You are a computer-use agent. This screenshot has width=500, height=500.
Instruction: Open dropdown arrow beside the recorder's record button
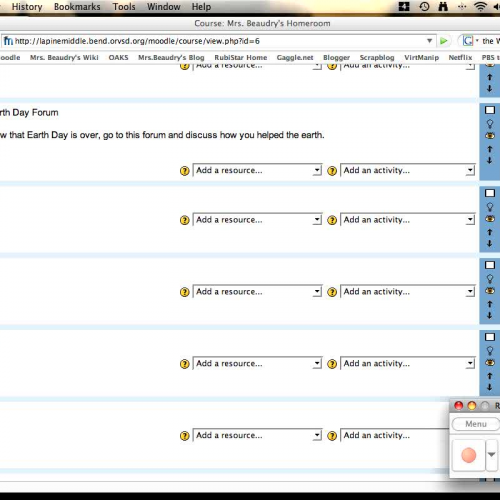tap(491, 455)
